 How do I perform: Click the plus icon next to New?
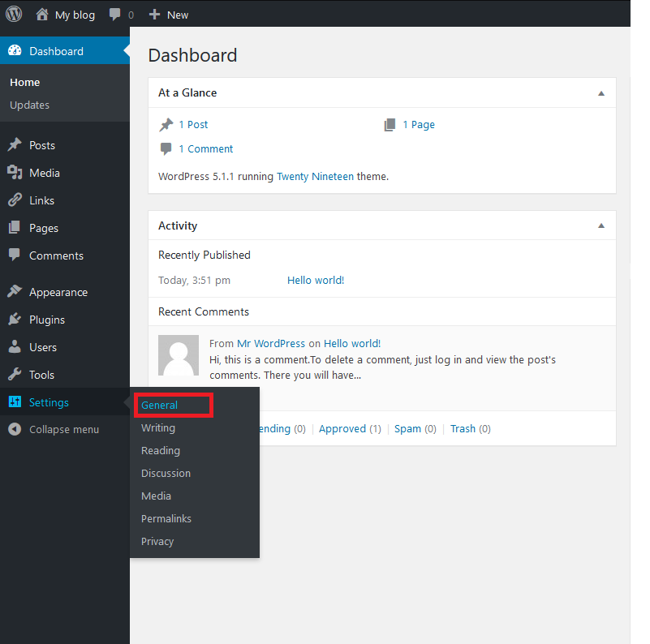[155, 15]
